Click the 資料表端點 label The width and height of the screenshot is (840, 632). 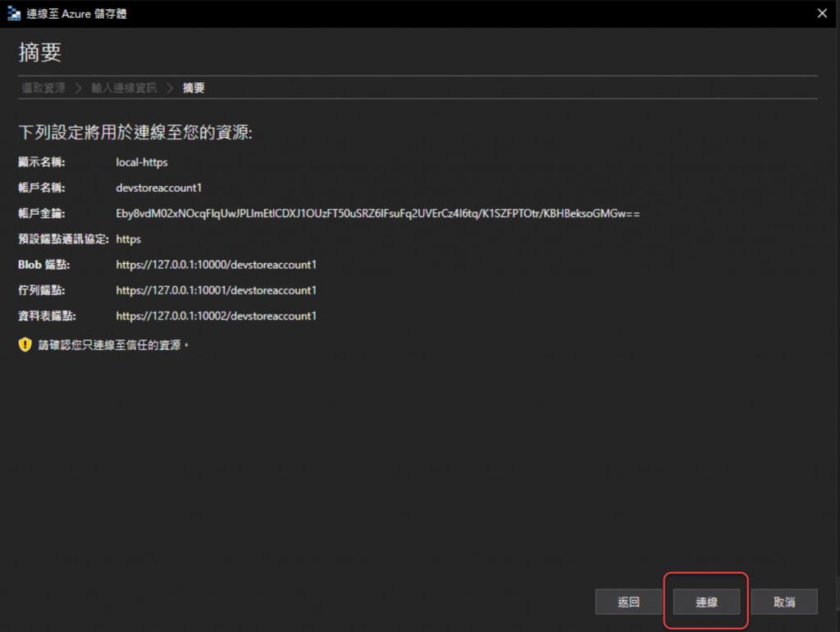(47, 316)
